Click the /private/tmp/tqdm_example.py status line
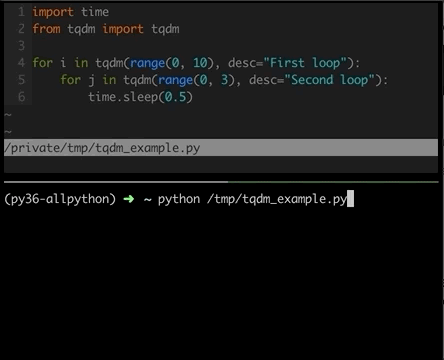The image size is (444, 360). tap(221, 148)
